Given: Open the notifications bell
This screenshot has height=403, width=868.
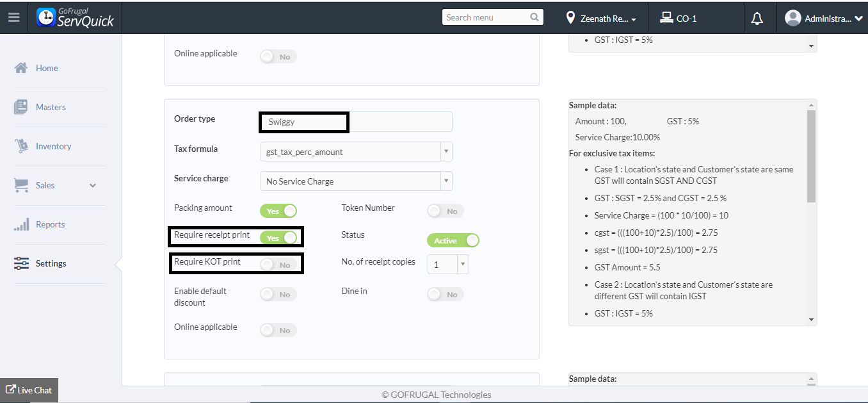Looking at the screenshot, I should [757, 19].
